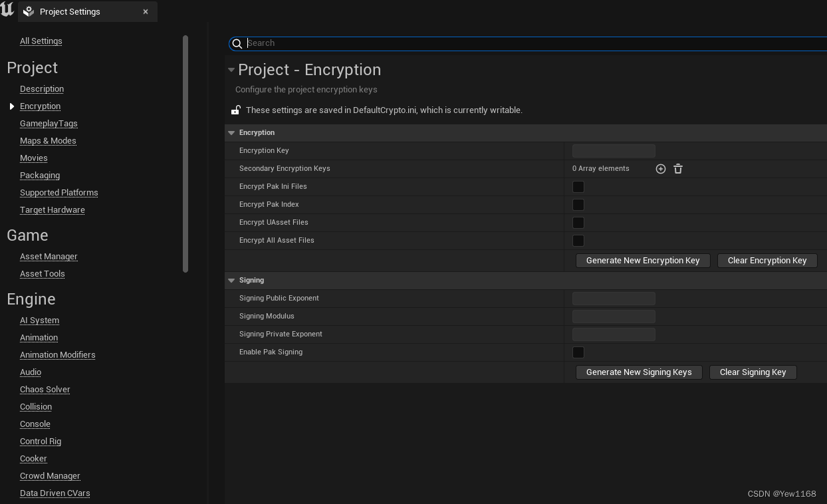Enable Pak Signing checkbox
The image size is (827, 504).
coord(578,352)
